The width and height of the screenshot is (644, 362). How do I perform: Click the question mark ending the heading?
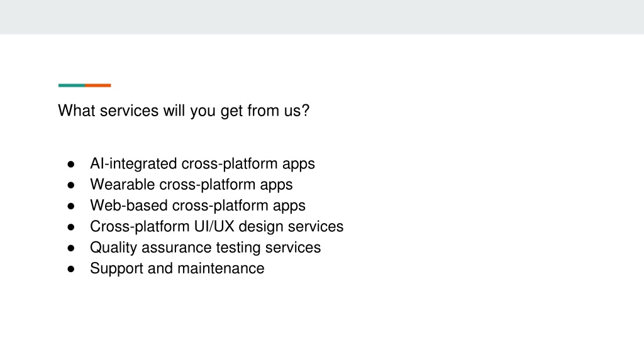coord(305,111)
